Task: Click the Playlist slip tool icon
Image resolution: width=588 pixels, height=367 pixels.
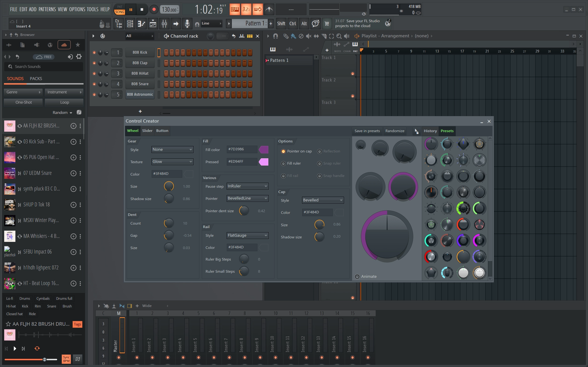Action: [x=316, y=36]
